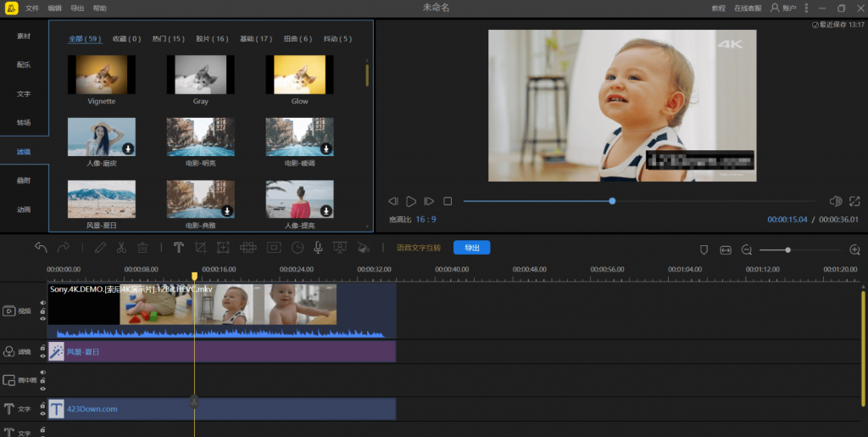Add text using the toolbar T icon
Viewport: 868px width, 437px height.
[x=178, y=248]
